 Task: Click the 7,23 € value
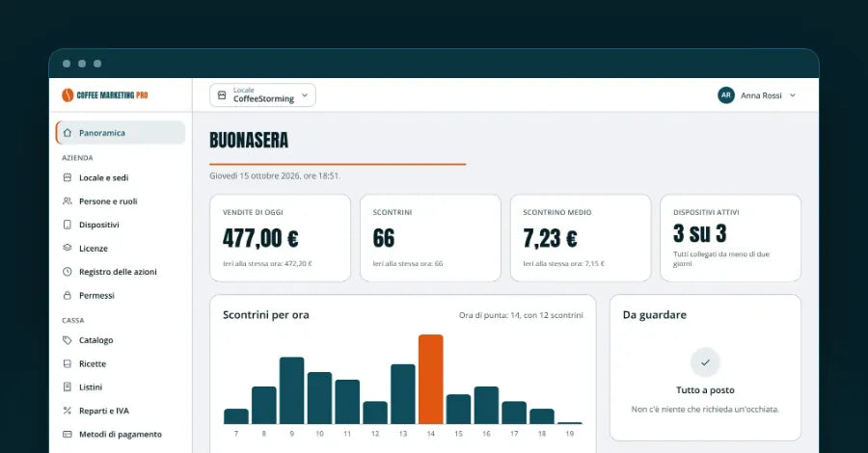551,238
